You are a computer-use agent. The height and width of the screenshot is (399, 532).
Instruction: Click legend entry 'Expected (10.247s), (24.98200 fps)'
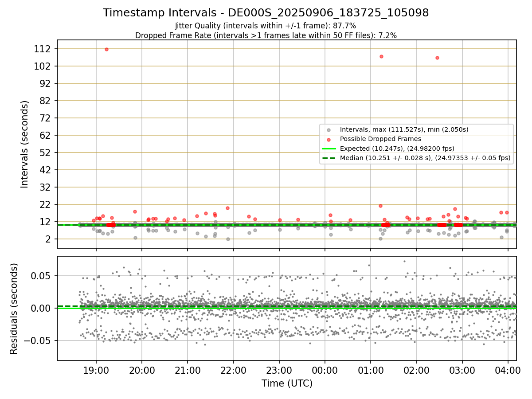point(397,149)
